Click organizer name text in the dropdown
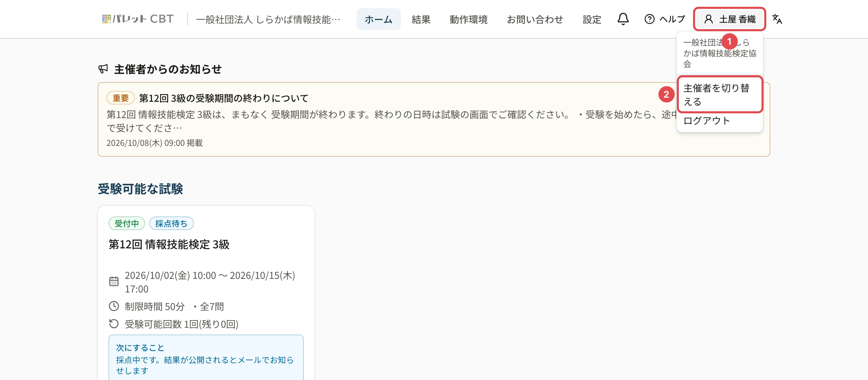This screenshot has width=868, height=380. tap(719, 53)
